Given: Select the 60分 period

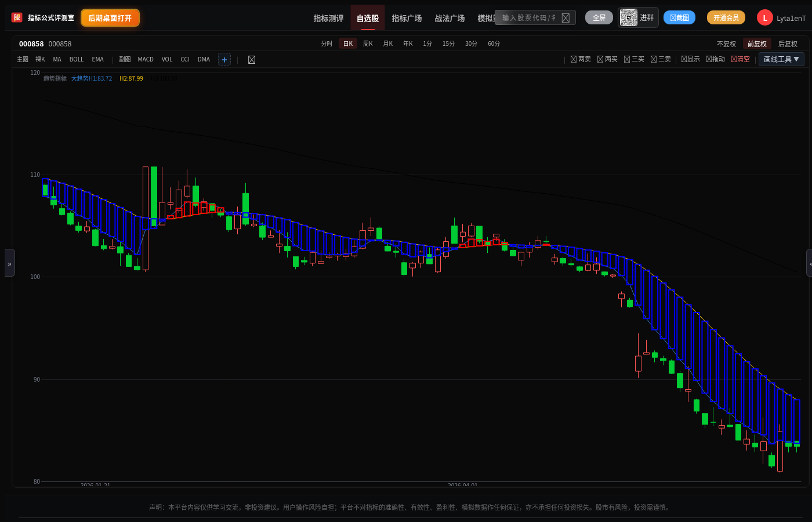Looking at the screenshot, I should [494, 43].
